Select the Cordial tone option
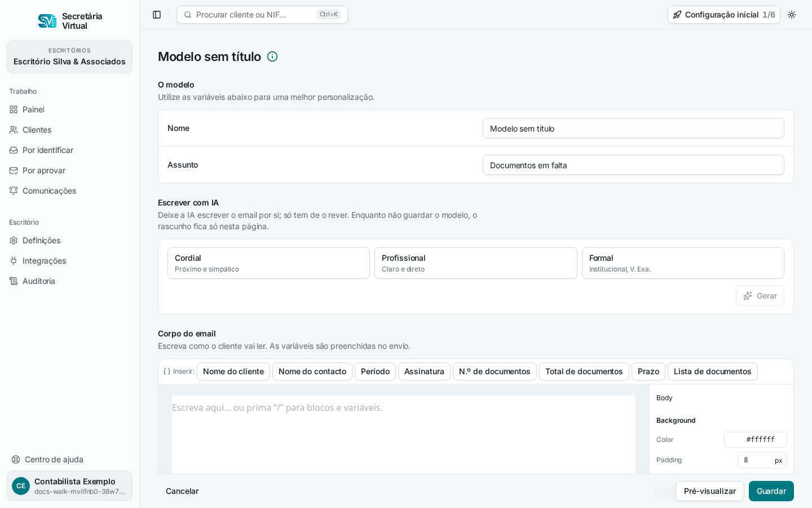 click(268, 263)
